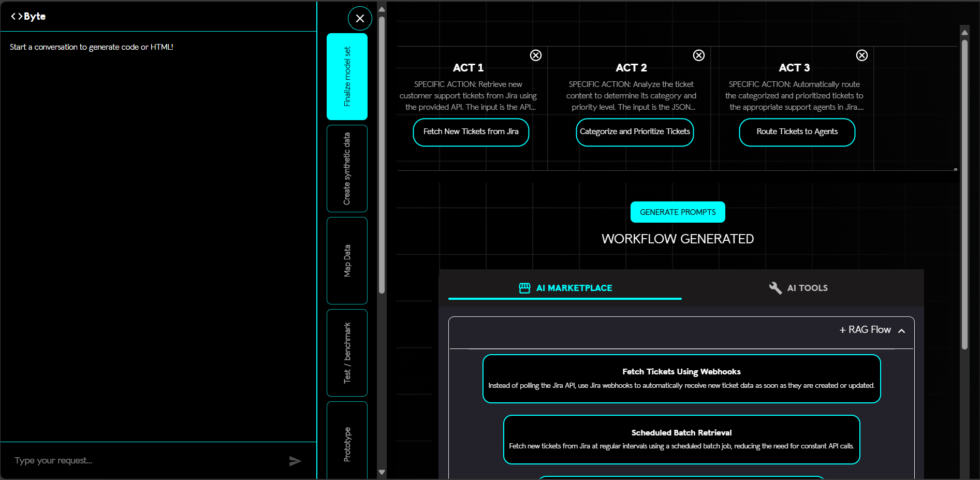Choose the Fetch Tickets Using Webhooks card
This screenshot has height=480, width=980.
pos(681,379)
